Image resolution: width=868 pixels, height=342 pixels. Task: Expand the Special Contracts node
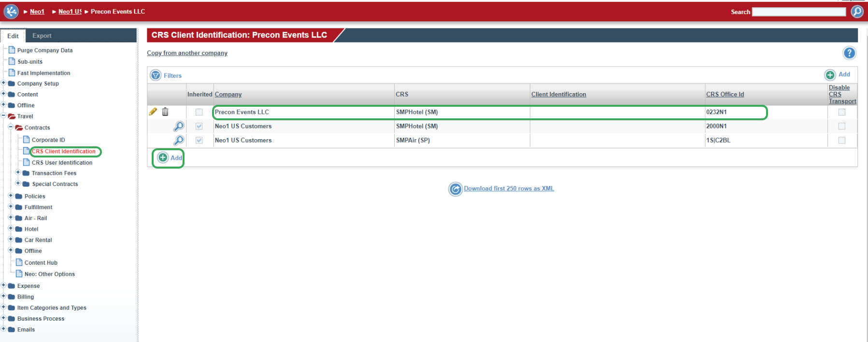pos(18,183)
